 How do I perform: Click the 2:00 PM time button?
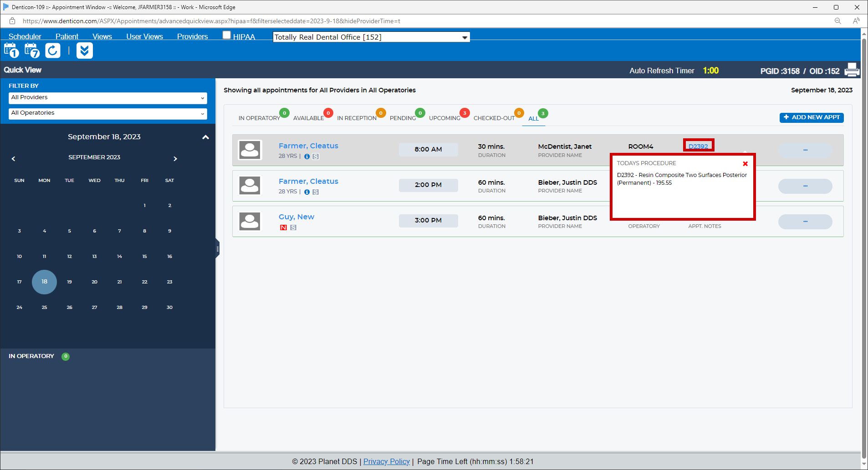point(428,185)
